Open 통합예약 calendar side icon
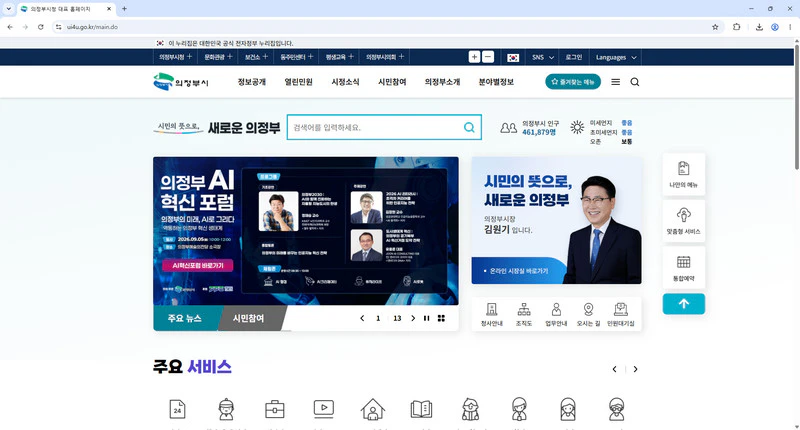 coord(684,268)
